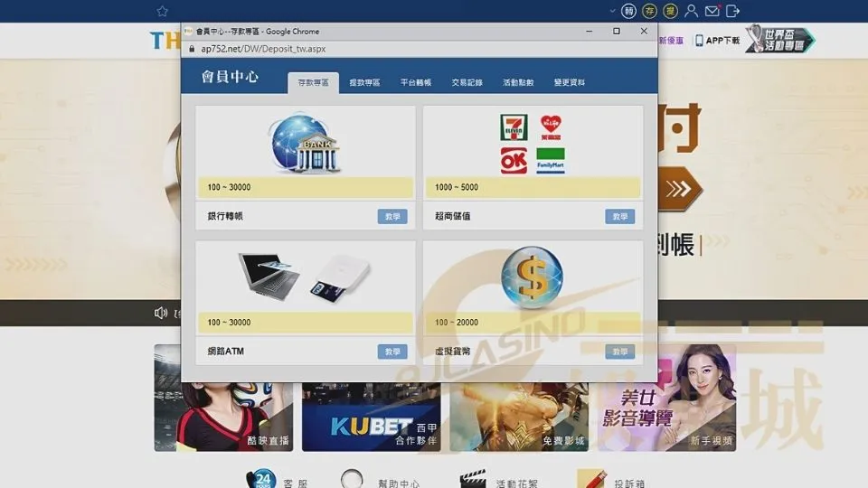Switch to the 交易記錄 tab
Screen dimensions: 868x488
[467, 82]
